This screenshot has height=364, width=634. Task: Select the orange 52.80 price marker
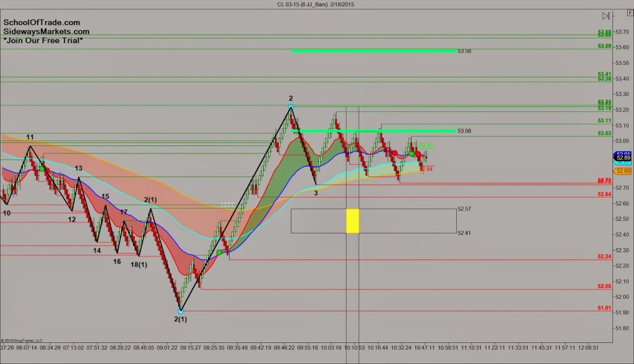(x=623, y=171)
